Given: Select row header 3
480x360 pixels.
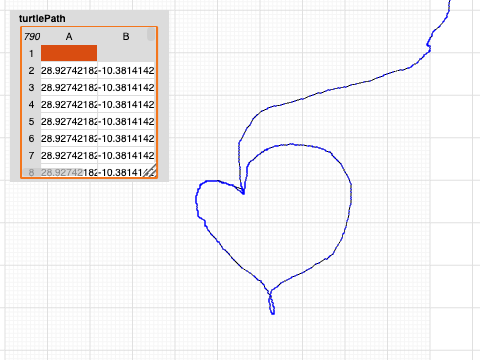Looking at the screenshot, I should [x=31, y=87].
